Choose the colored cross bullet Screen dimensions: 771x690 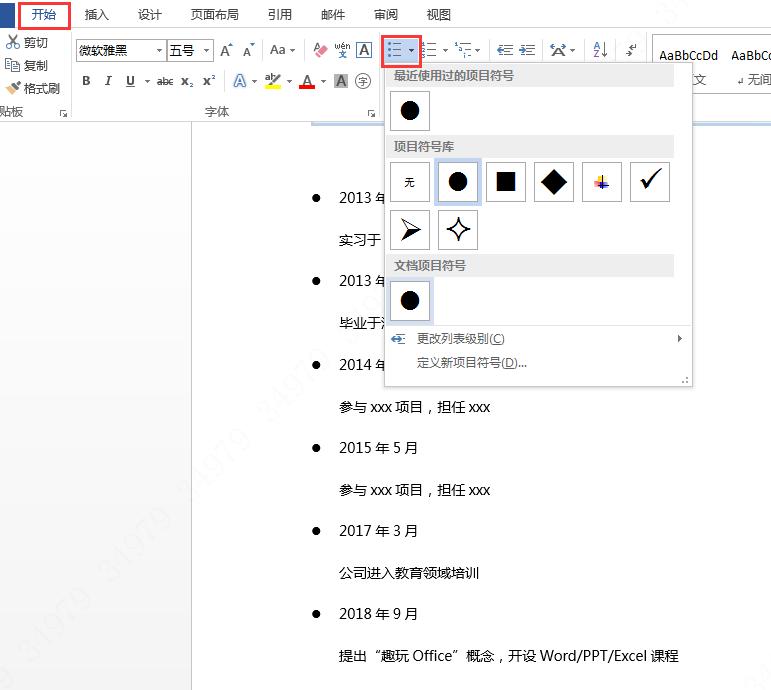[601, 182]
